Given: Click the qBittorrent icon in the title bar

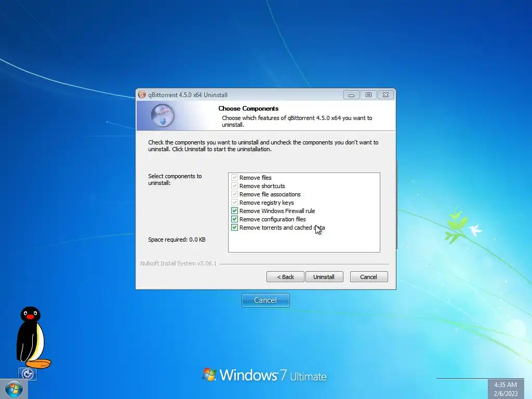Looking at the screenshot, I should pos(142,95).
